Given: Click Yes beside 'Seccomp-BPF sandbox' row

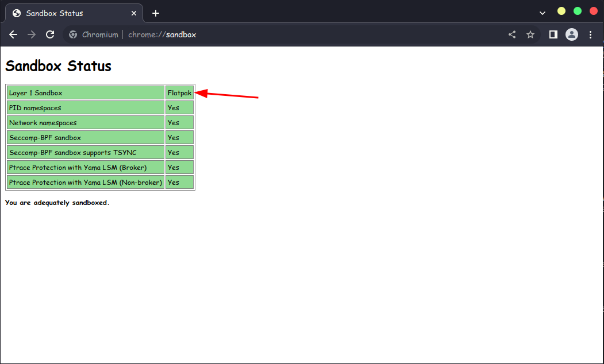Looking at the screenshot, I should [x=179, y=137].
